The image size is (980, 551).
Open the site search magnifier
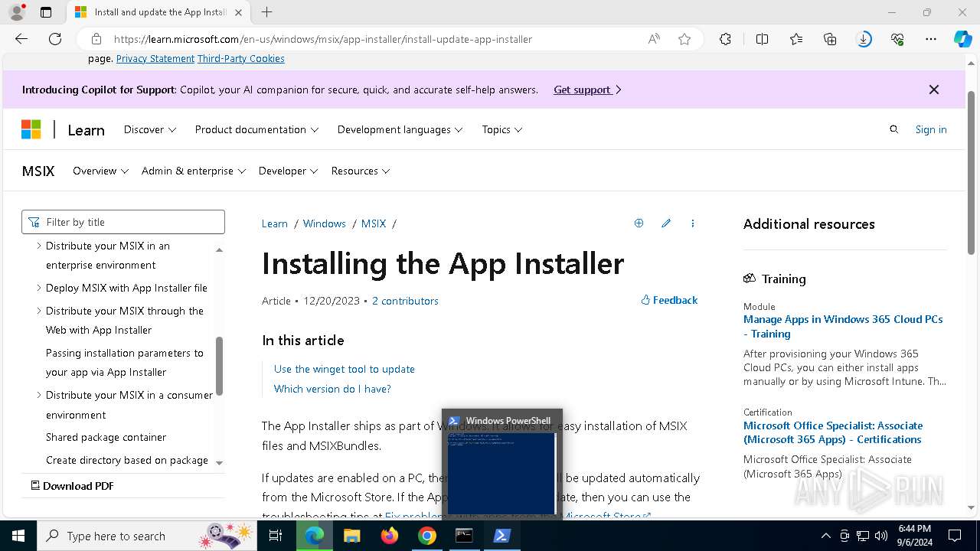[893, 129]
